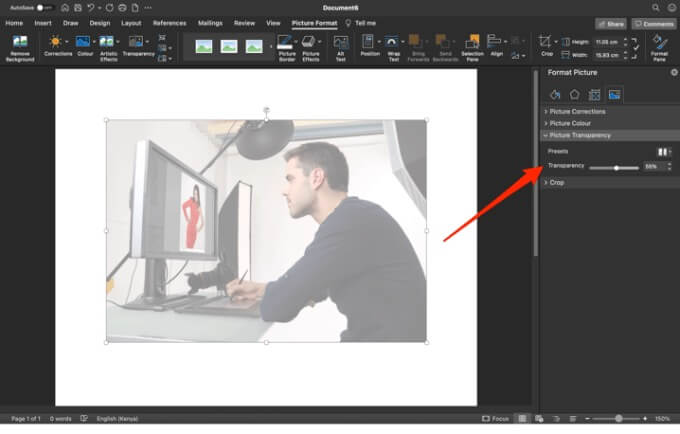The width and height of the screenshot is (680, 434).
Task: Click the Picture Border icon
Action: coord(284,42)
